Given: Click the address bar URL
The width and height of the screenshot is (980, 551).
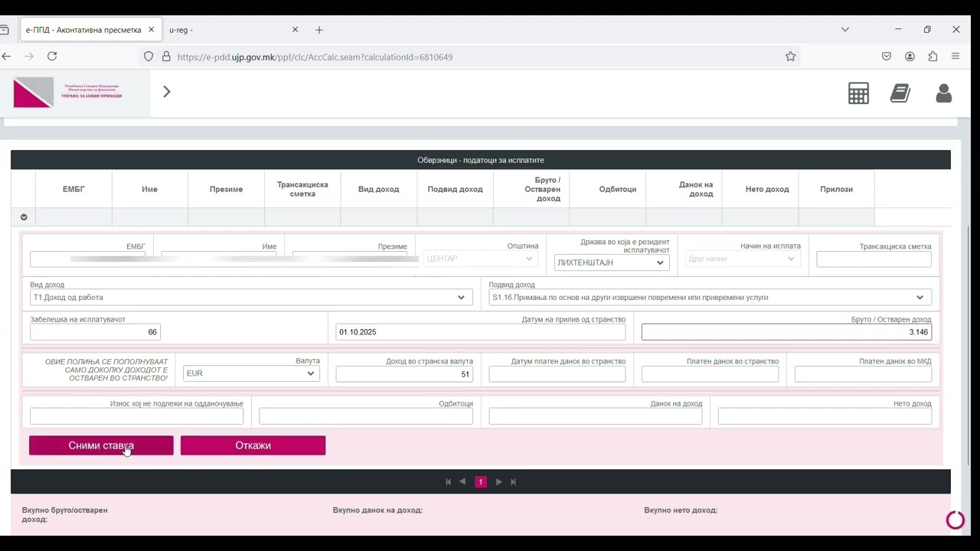Looking at the screenshot, I should 315,57.
